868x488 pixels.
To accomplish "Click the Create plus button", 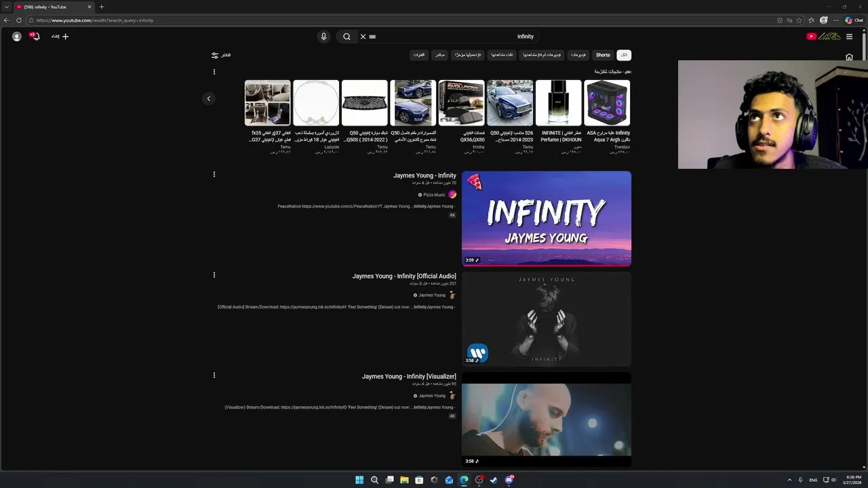I will tap(60, 37).
